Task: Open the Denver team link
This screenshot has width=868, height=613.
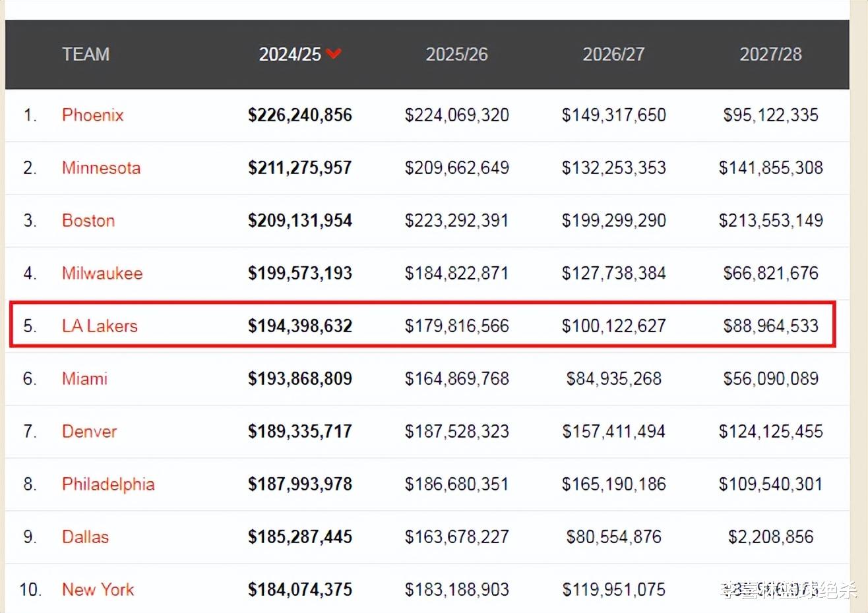Action: click(89, 431)
